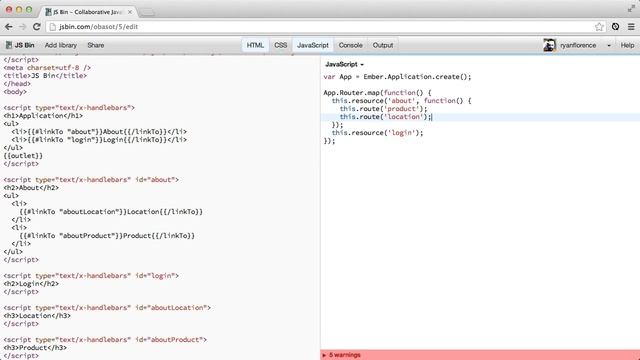The width and height of the screenshot is (640, 360).
Task: Go back with the browser back arrow
Action: [9, 27]
